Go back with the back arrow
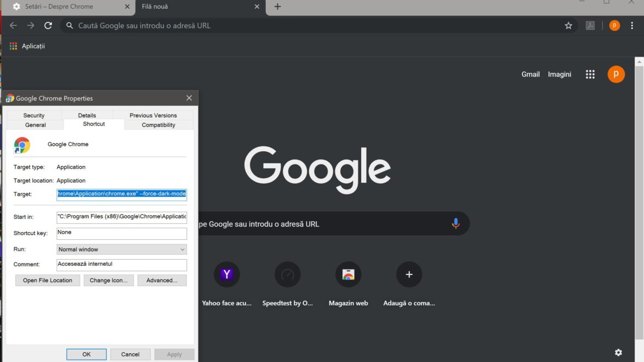This screenshot has height=362, width=644. coord(13,25)
